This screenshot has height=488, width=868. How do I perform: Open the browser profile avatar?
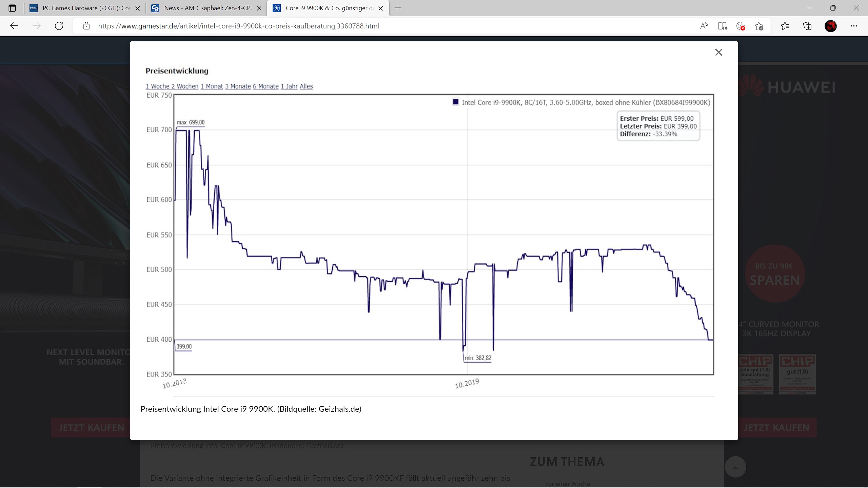click(x=830, y=26)
